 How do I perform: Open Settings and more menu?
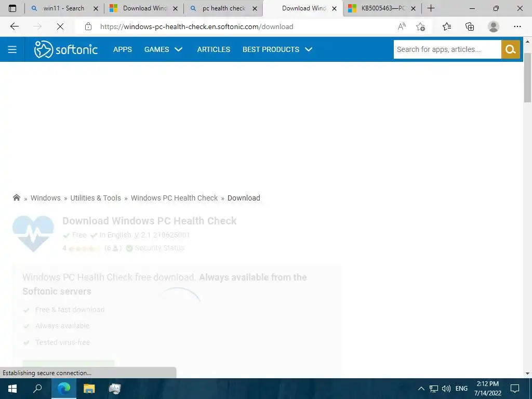517,26
